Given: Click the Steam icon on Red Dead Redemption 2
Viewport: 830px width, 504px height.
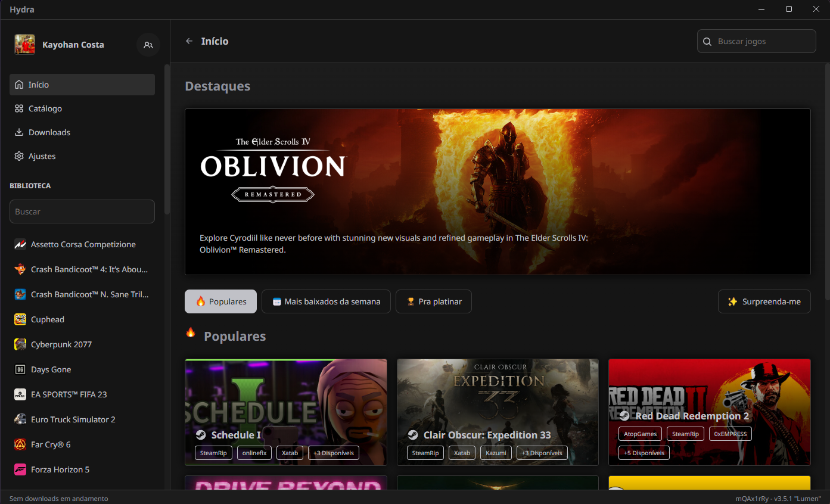Looking at the screenshot, I should (x=624, y=416).
